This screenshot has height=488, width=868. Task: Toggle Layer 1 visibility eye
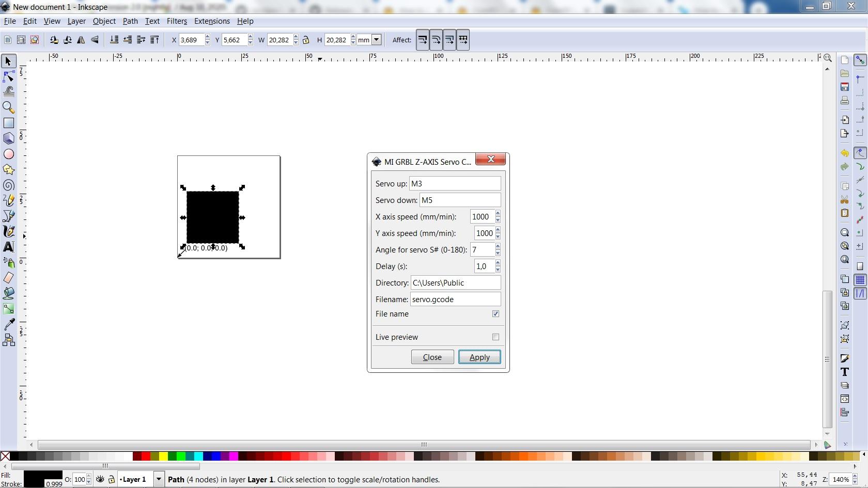(x=100, y=480)
